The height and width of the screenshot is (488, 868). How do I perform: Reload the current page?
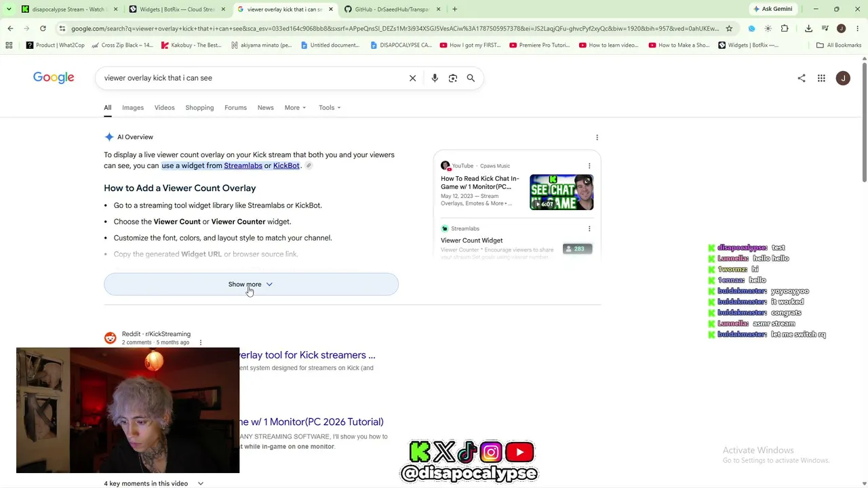tap(43, 28)
